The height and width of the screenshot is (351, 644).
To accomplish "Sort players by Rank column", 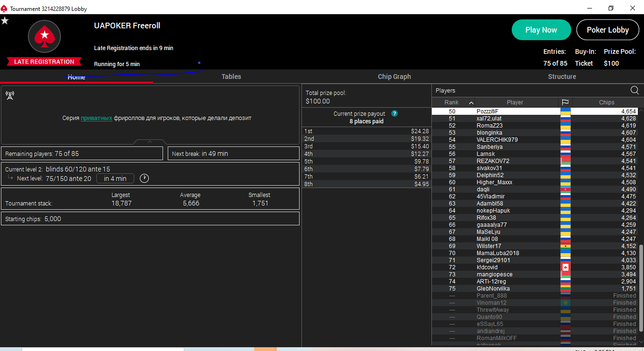I will pyautogui.click(x=454, y=103).
